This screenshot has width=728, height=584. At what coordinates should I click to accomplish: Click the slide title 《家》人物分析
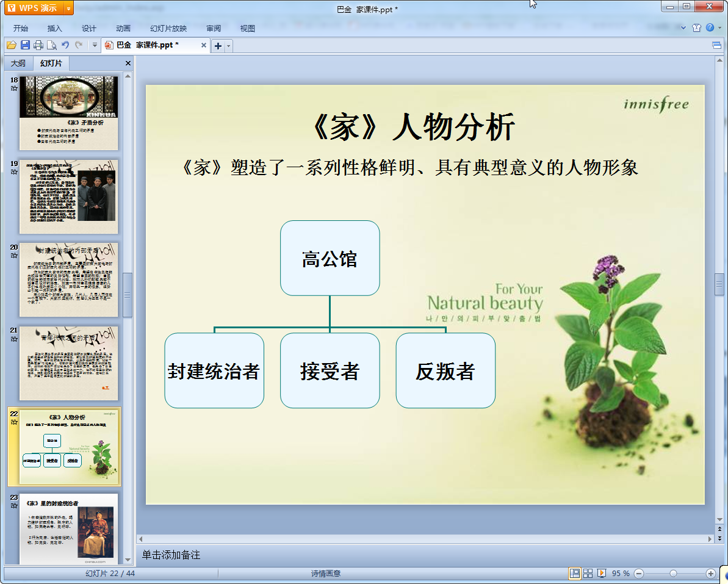click(413, 127)
